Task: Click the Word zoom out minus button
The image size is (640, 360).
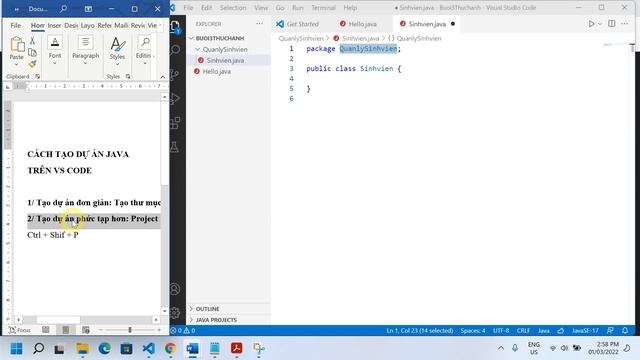Action: (100, 329)
